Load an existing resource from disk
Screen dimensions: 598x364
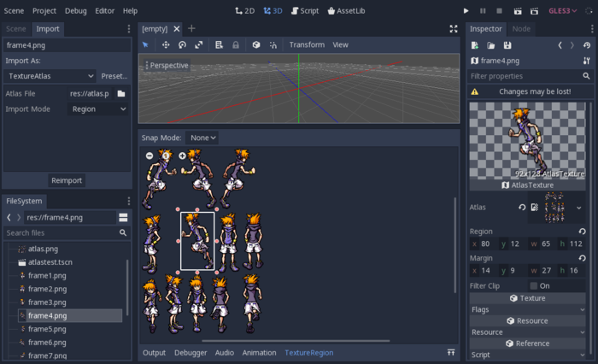(491, 45)
